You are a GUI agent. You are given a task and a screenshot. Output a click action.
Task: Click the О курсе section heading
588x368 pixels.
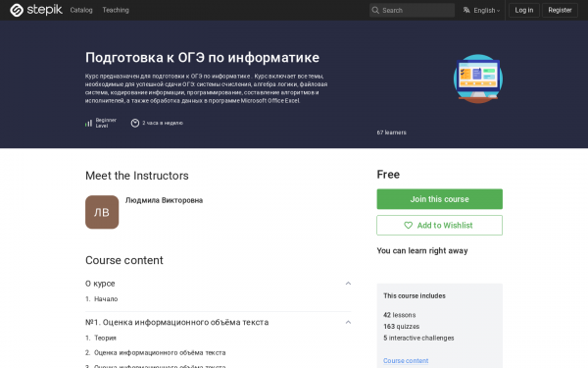point(100,284)
